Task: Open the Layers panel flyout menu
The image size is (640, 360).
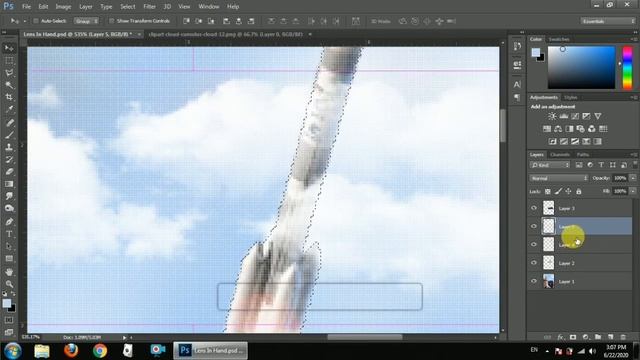Action: point(634,155)
